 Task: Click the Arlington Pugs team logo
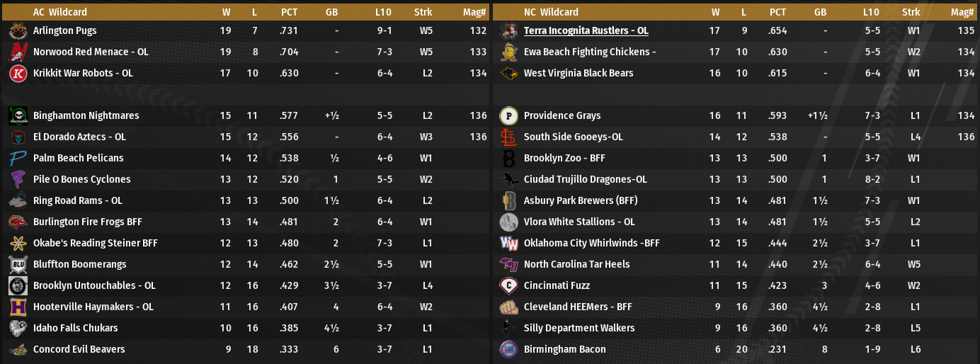(x=18, y=31)
